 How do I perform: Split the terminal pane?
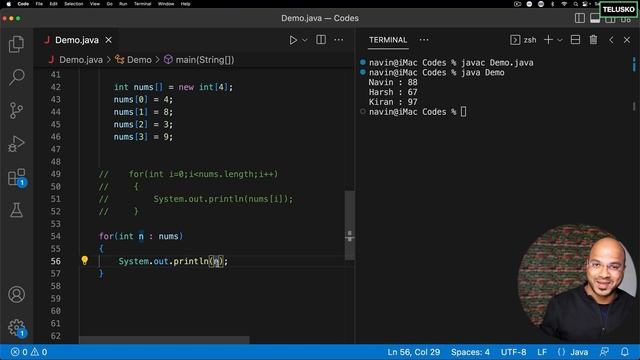[576, 40]
